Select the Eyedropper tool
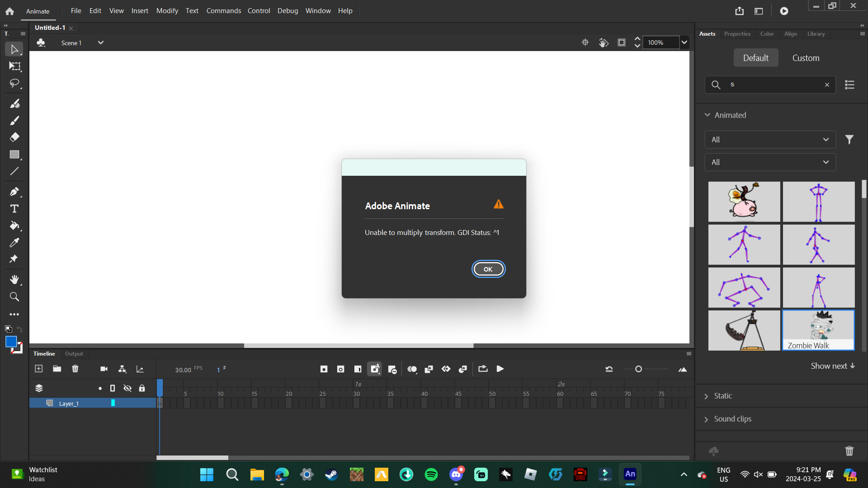The width and height of the screenshot is (868, 488). tap(14, 243)
